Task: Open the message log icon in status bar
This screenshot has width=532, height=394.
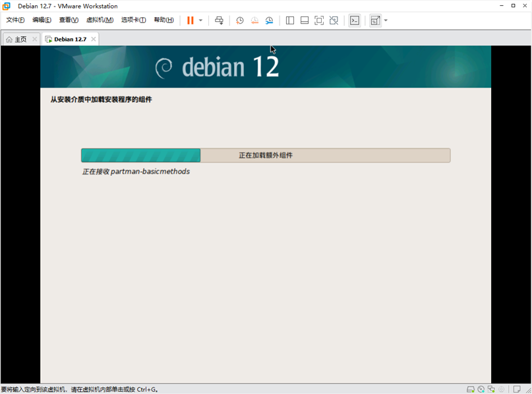Action: click(517, 389)
